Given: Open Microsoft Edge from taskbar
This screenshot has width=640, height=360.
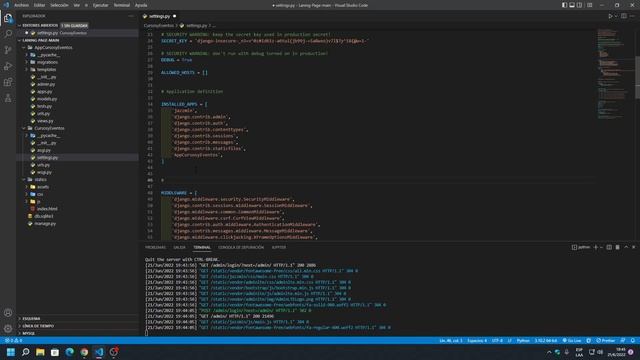Looking at the screenshot, I should pyautogui.click(x=69, y=352).
